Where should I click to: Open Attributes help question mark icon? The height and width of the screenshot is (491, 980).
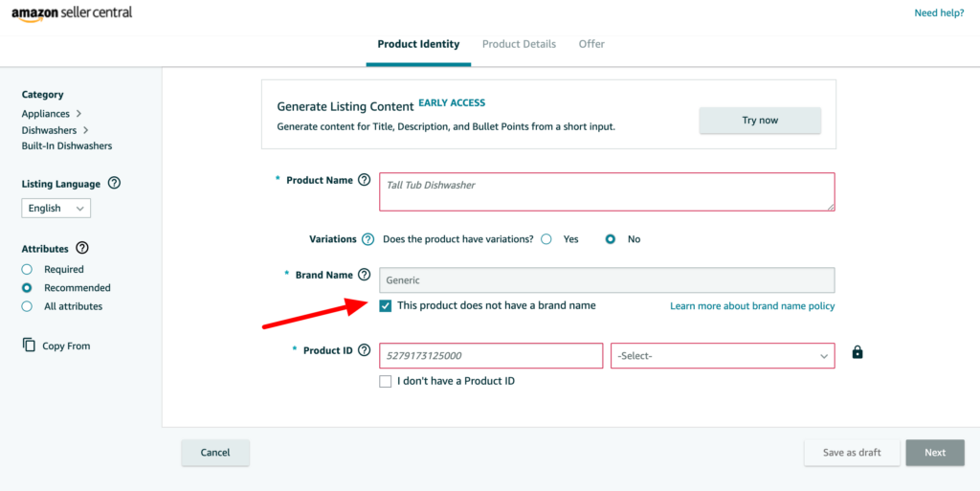pos(82,248)
